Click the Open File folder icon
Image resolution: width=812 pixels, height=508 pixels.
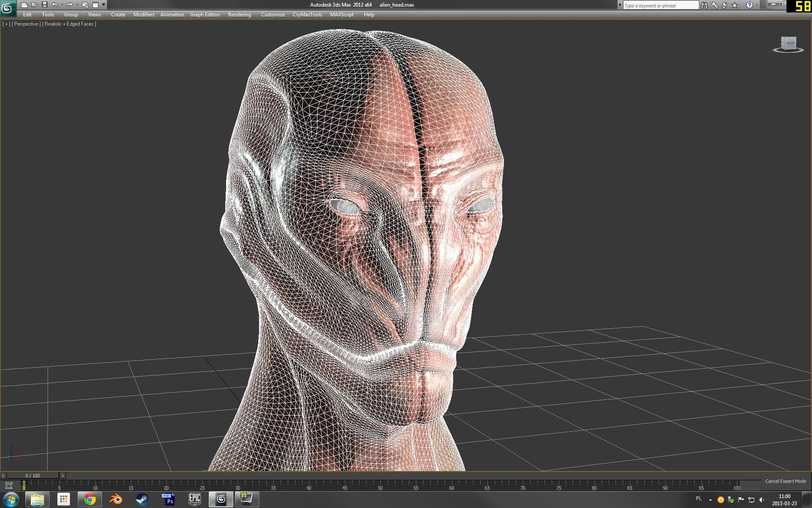pyautogui.click(x=34, y=5)
